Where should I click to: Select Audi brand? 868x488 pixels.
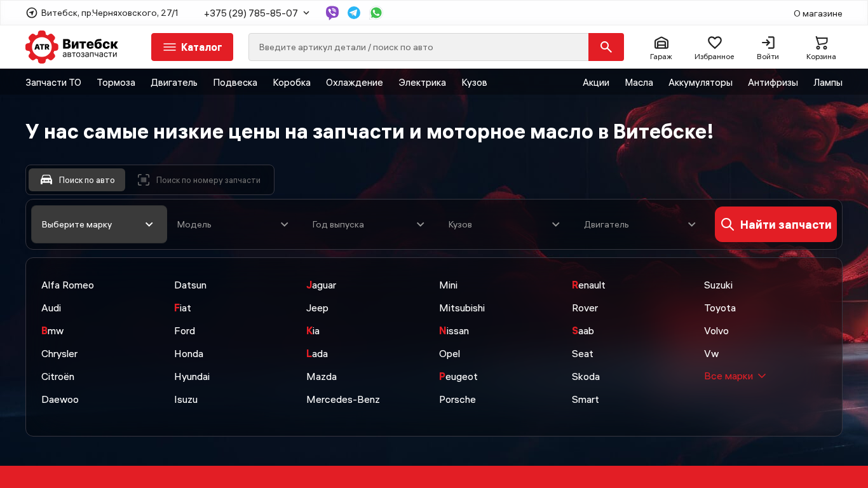coord(51,308)
